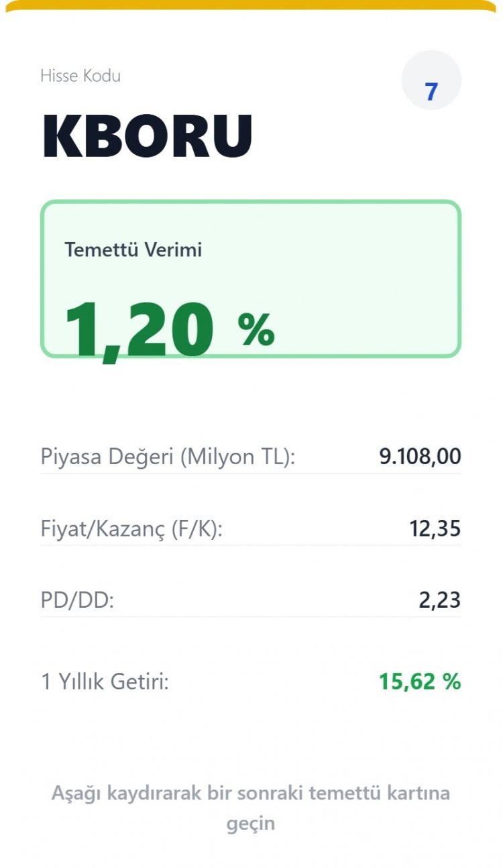Click the KBORU stock code title
Screen dimensions: 503x868
pos(147,136)
